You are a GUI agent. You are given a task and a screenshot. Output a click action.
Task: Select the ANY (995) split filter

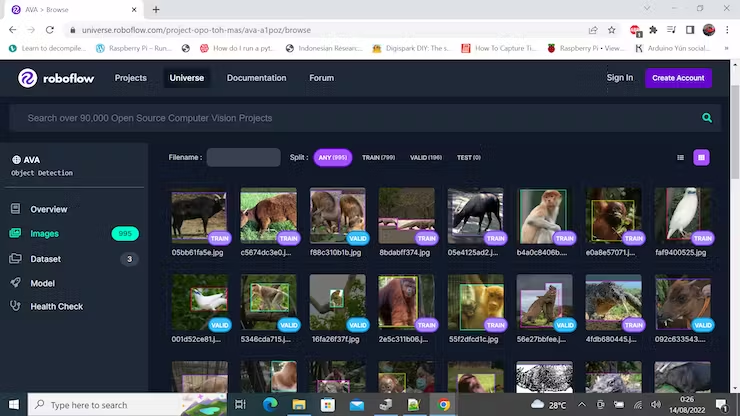pyautogui.click(x=334, y=157)
